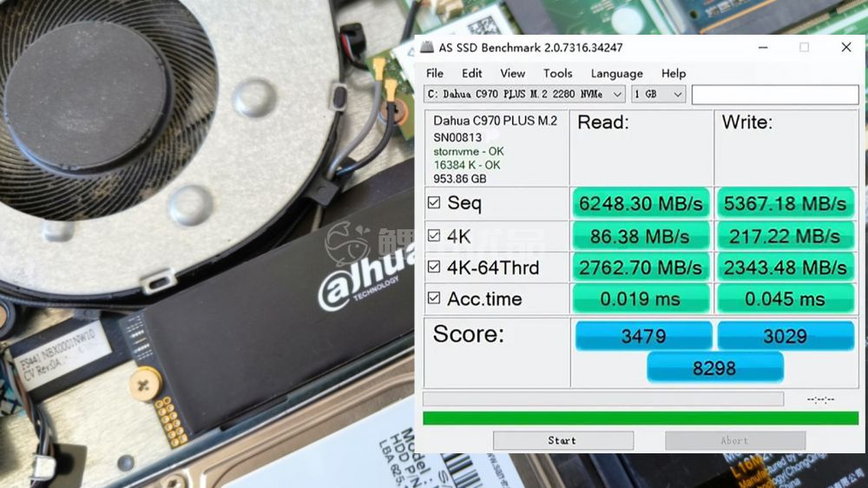Open the Language menu
868x488 pixels.
tap(616, 73)
